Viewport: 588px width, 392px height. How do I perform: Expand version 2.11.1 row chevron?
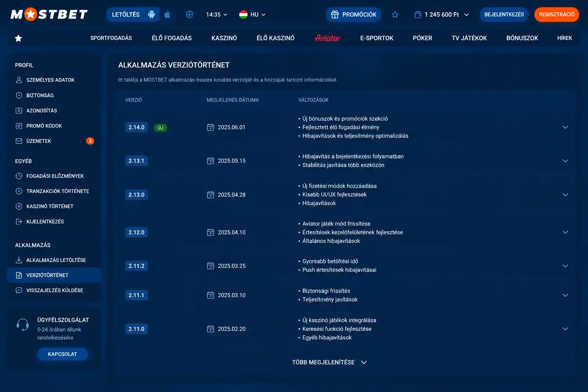coord(565,295)
